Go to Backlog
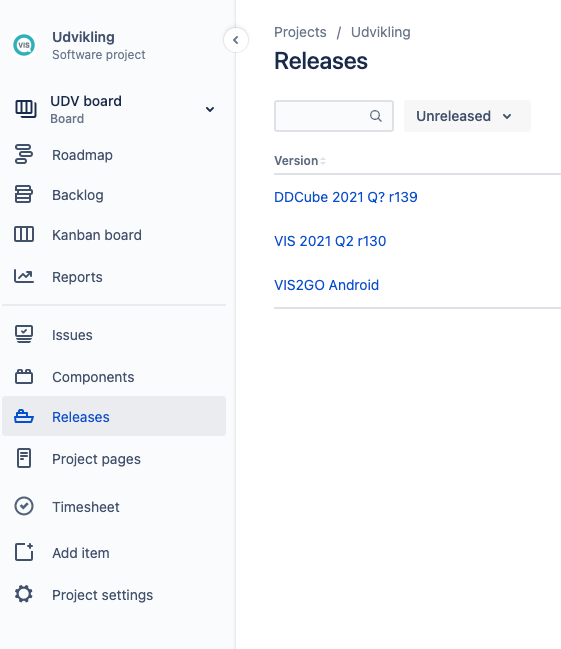The height and width of the screenshot is (649, 561). tap(114, 195)
